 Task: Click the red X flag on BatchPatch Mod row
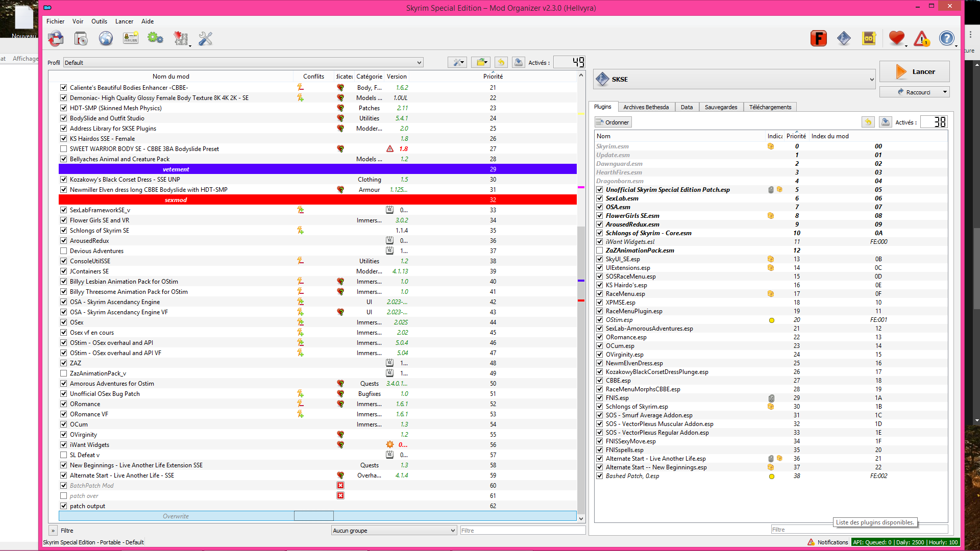click(340, 486)
